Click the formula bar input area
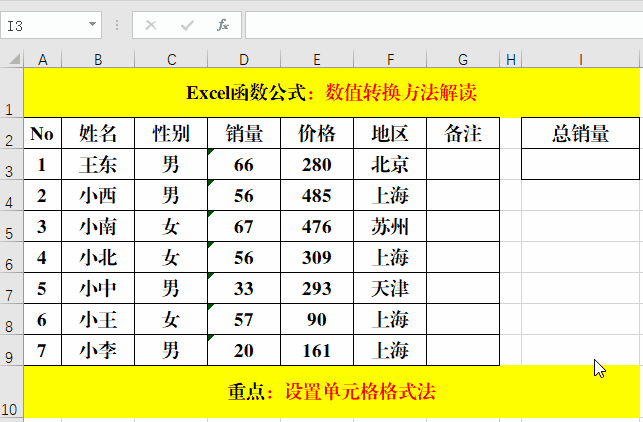Viewport: 643px width, 422px height. (x=444, y=25)
